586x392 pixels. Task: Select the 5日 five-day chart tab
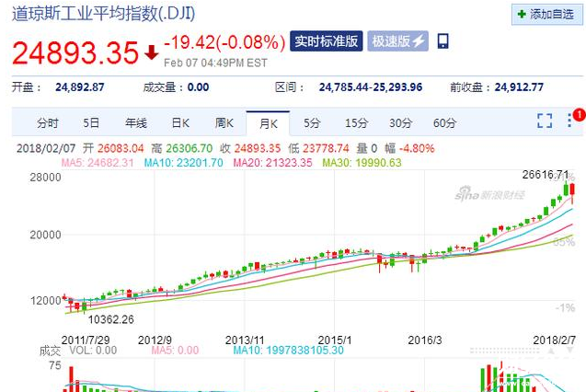pos(91,122)
